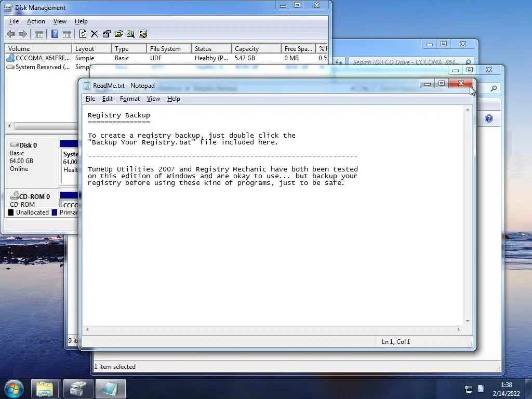Image resolution: width=532 pixels, height=399 pixels.
Task: Click the Disk 0 drive icon label
Action: click(24, 145)
